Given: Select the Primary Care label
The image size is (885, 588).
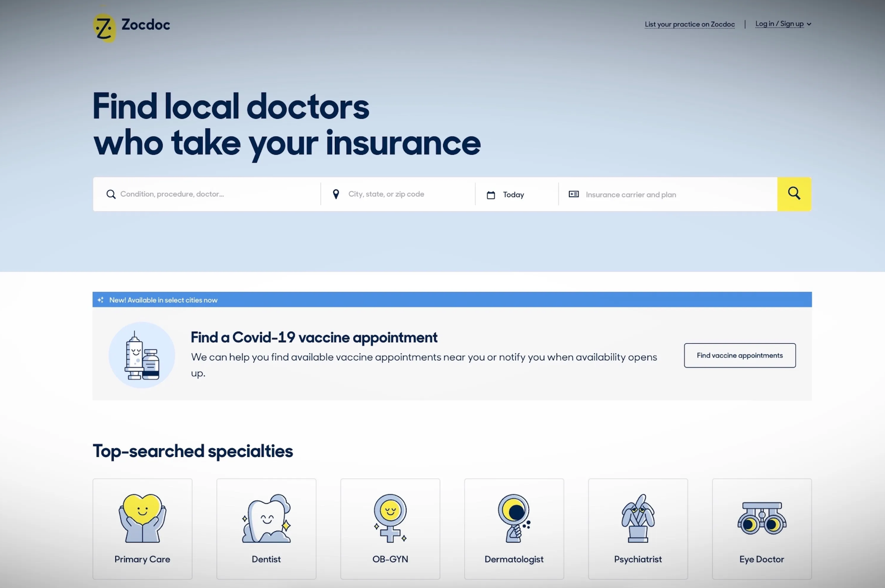Looking at the screenshot, I should [142, 559].
